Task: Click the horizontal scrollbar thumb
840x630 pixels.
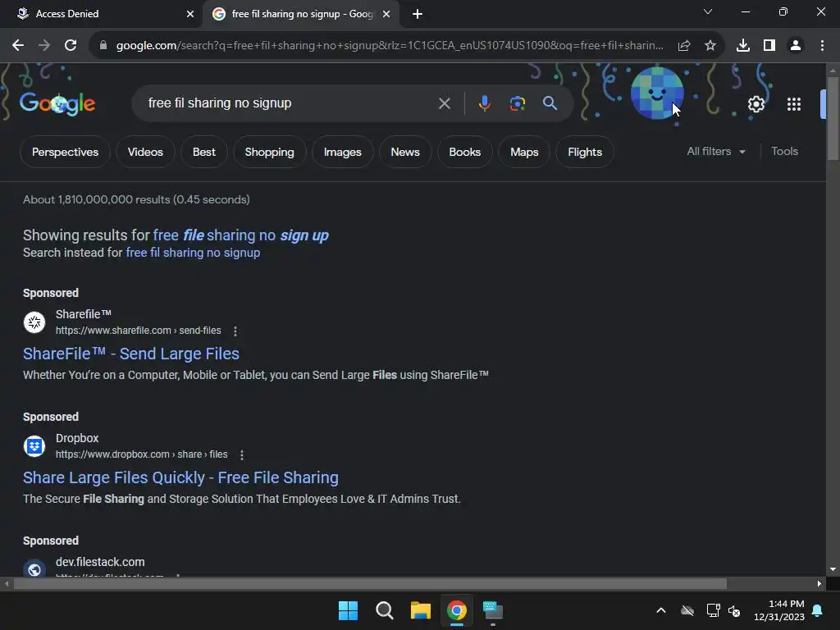Action: pyautogui.click(x=370, y=584)
